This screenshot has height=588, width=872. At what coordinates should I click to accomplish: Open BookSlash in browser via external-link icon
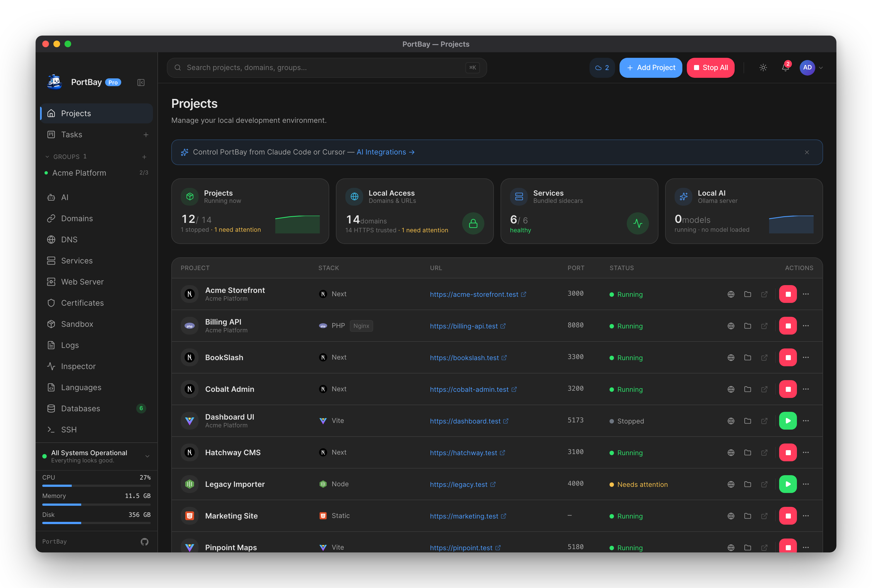pos(764,357)
